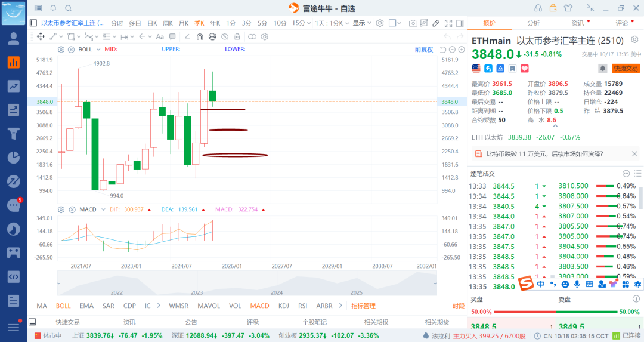Open ETHmain quote settings gear

pos(634,39)
